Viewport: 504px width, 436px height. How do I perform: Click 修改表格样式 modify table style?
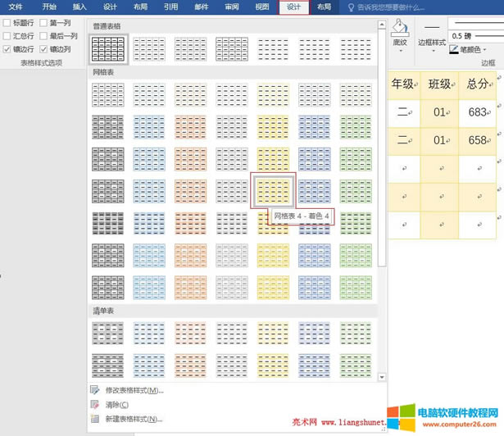click(x=134, y=391)
